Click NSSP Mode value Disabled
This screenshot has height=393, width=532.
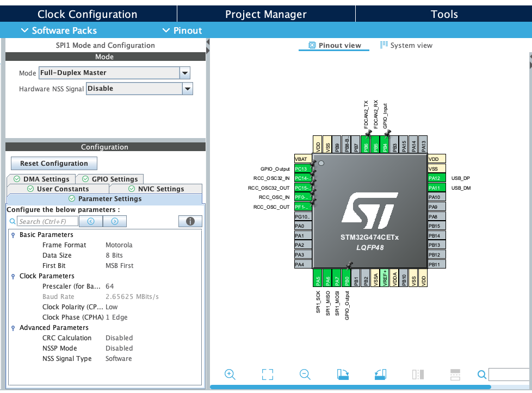point(119,348)
